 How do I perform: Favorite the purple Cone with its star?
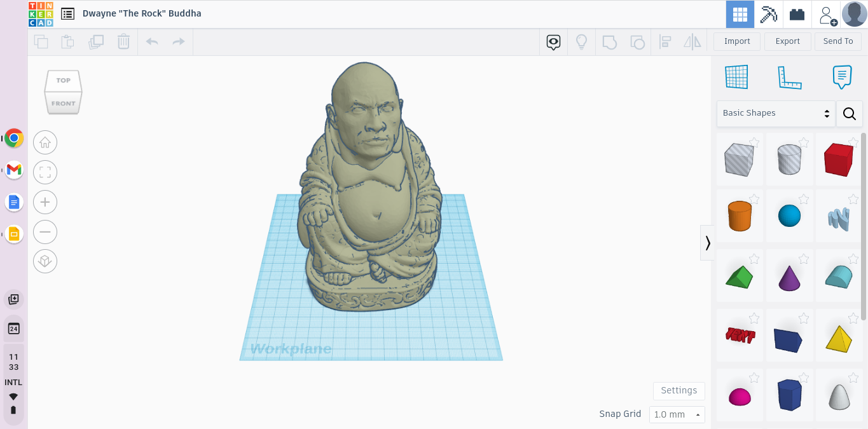coord(804,259)
